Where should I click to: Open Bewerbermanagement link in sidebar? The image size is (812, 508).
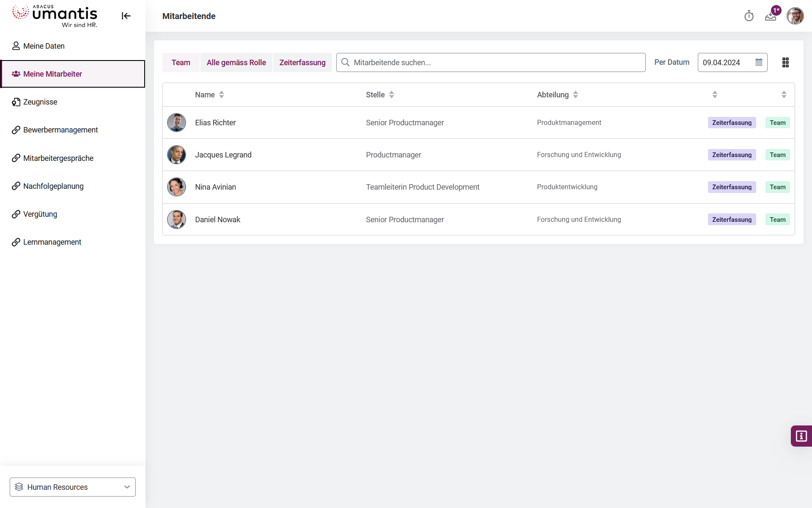click(x=60, y=130)
